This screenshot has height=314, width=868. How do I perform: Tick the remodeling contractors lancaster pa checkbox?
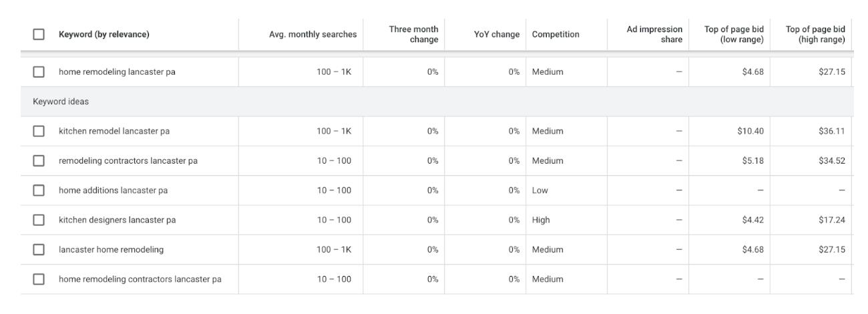coord(39,160)
